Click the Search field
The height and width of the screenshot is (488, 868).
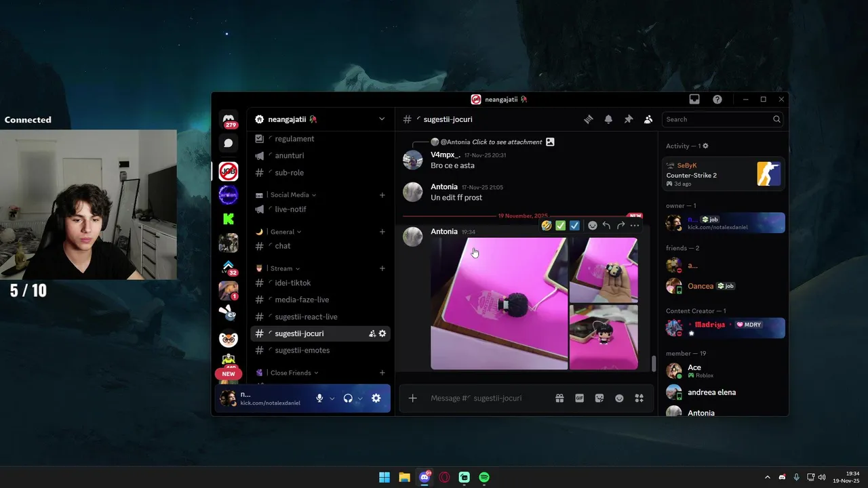[722, 119]
